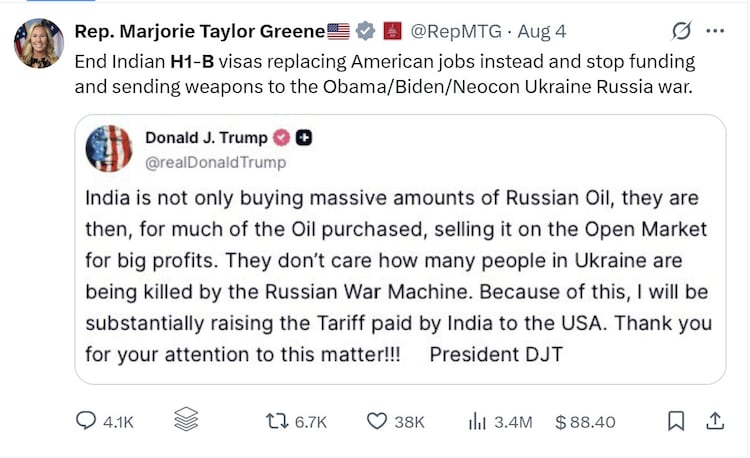Bookmark this post
This screenshot has height=458, width=750.
click(676, 421)
